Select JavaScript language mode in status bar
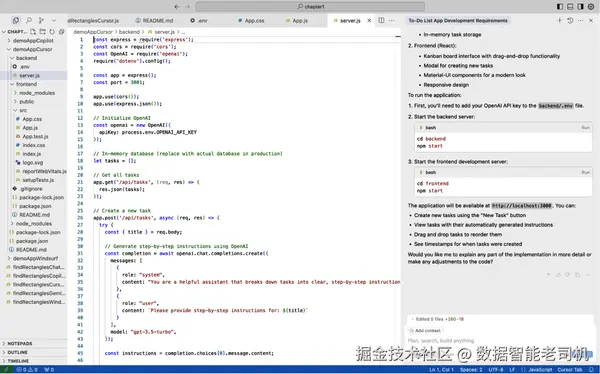 pyautogui.click(x=540, y=369)
